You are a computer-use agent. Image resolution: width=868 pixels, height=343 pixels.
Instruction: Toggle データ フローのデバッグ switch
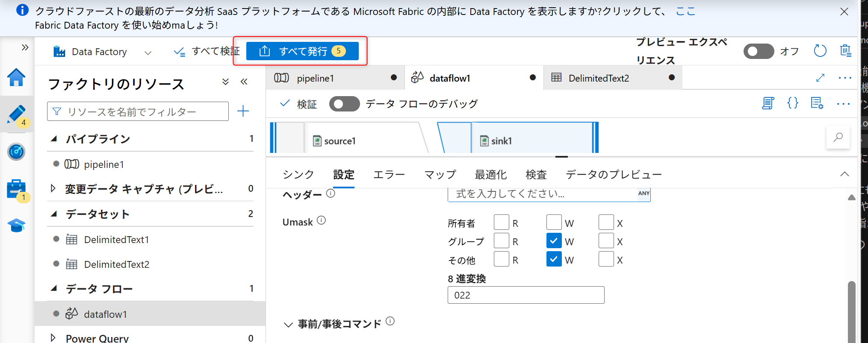(344, 104)
